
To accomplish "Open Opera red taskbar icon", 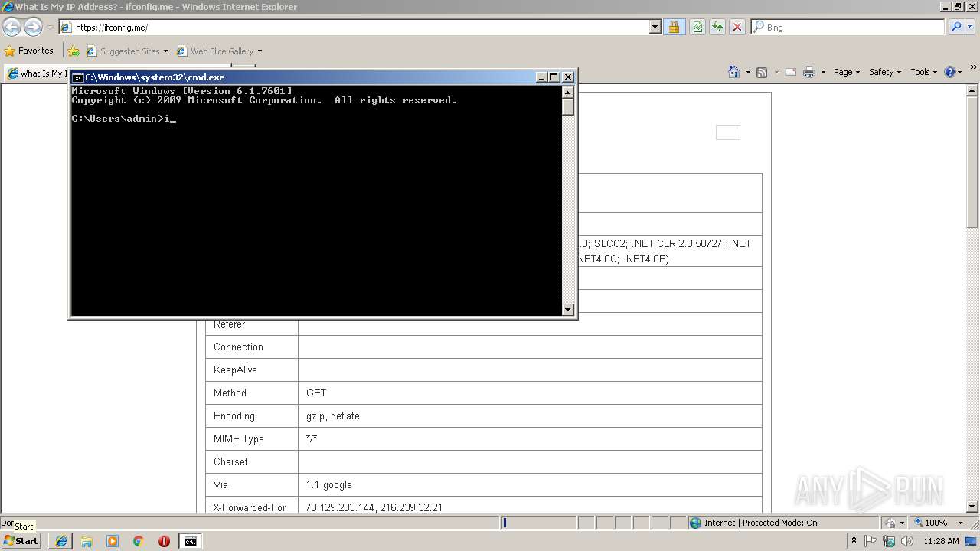I will coord(164,541).
